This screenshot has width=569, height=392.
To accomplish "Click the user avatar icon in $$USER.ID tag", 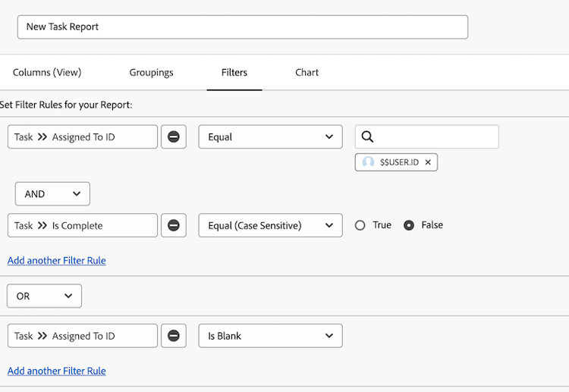I will 369,162.
